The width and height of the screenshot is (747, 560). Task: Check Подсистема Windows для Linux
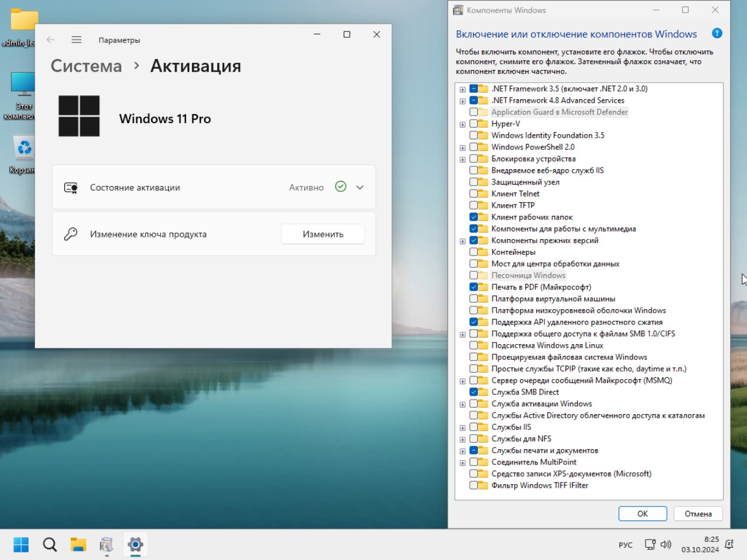473,345
